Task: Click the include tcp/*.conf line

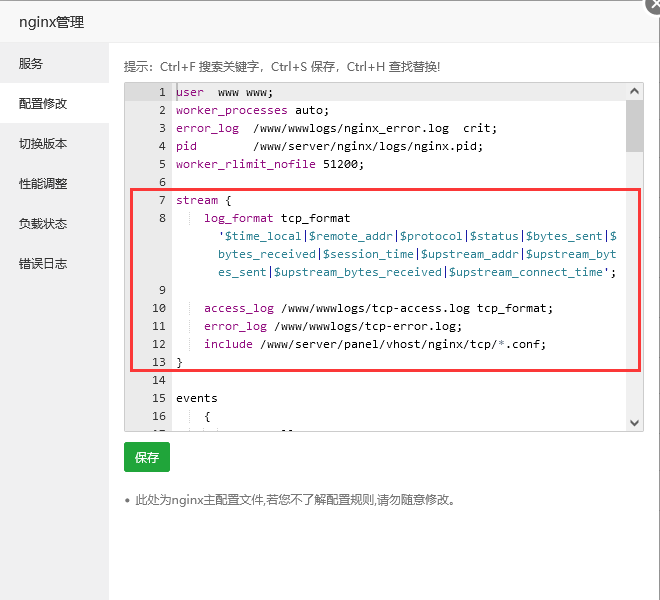Action: pos(375,344)
